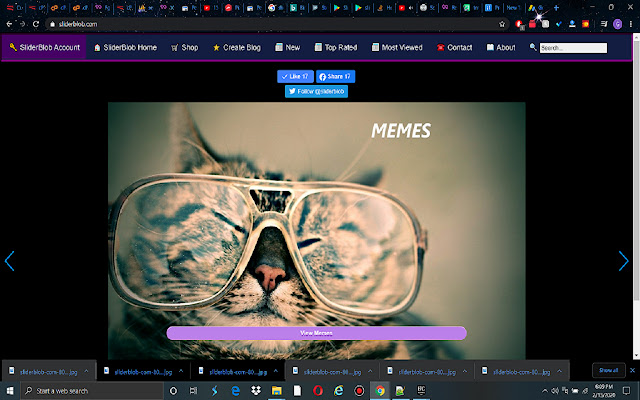Open the New blogs page
640x400 pixels.
tap(288, 47)
